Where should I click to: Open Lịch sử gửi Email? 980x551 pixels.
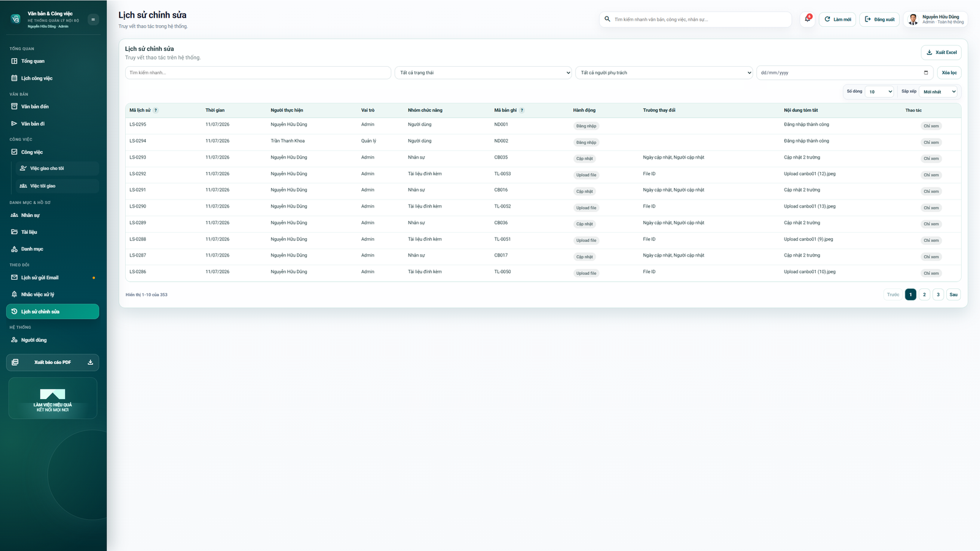[53, 277]
